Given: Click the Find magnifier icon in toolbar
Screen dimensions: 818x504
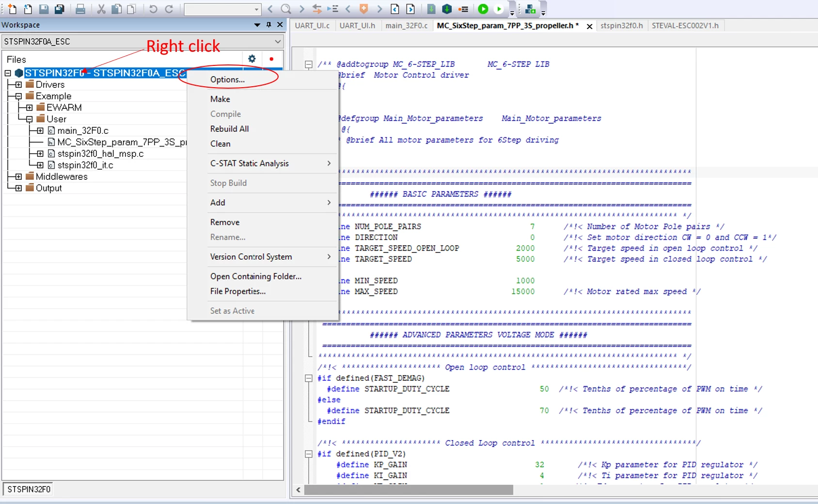Looking at the screenshot, I should pyautogui.click(x=286, y=9).
